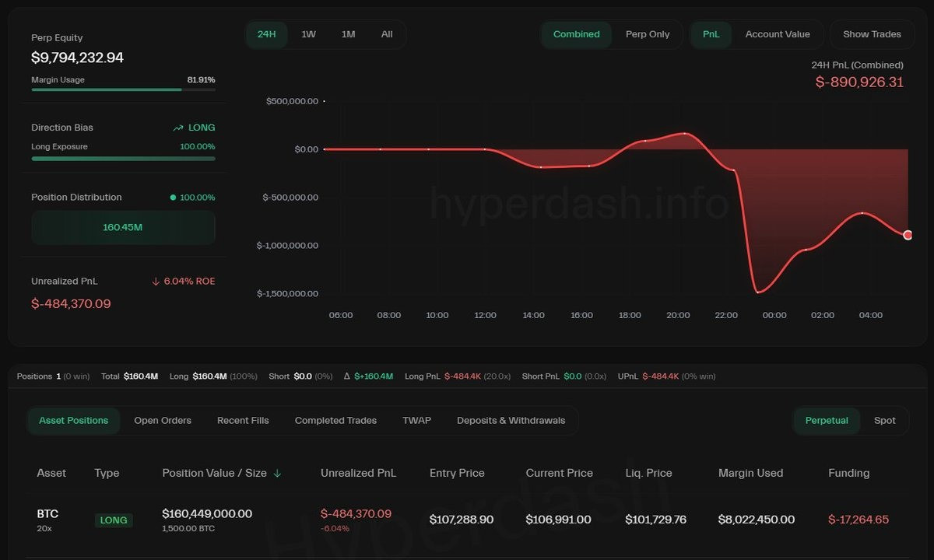The image size is (934, 560).
Task: Switch to the Spot market
Action: [x=885, y=420]
